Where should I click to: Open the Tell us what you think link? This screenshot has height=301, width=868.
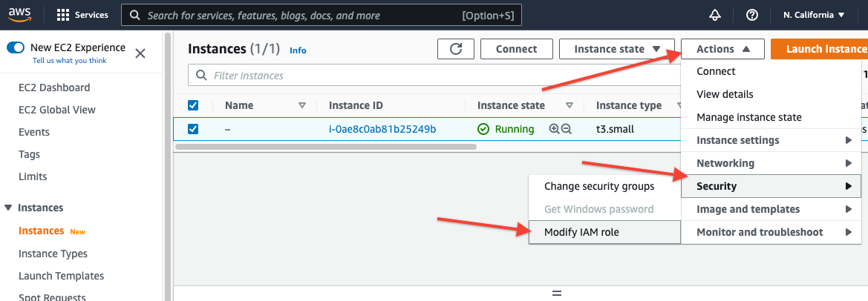coord(70,61)
